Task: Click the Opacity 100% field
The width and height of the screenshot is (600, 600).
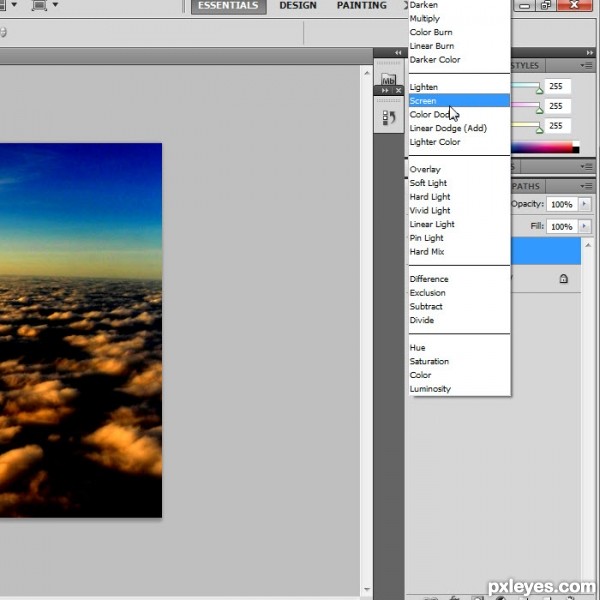Action: pos(562,204)
